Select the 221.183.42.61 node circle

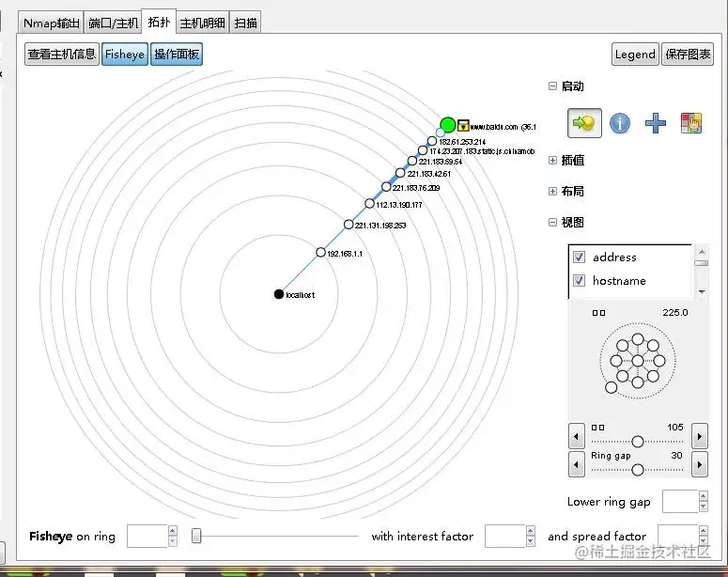[400, 173]
